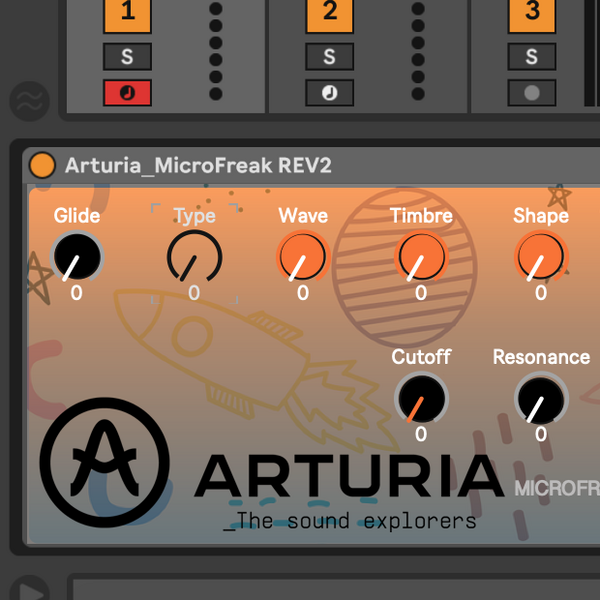Click the Wave knob
This screenshot has height=600, width=600.
pyautogui.click(x=303, y=256)
